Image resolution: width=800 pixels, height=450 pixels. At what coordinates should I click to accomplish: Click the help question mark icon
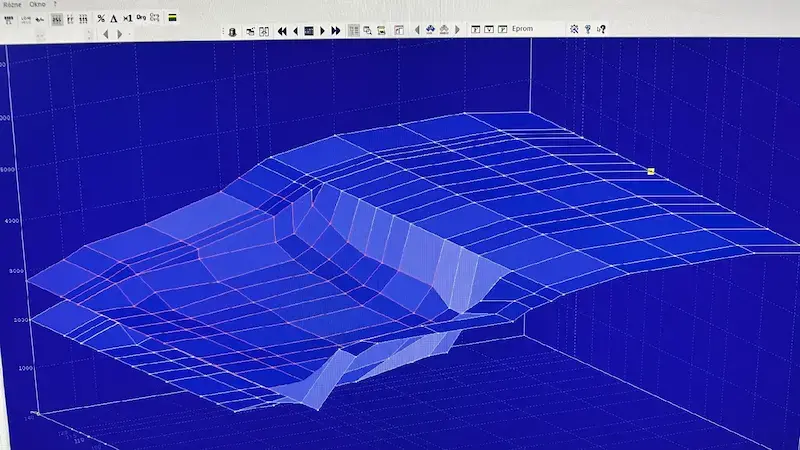tap(588, 29)
